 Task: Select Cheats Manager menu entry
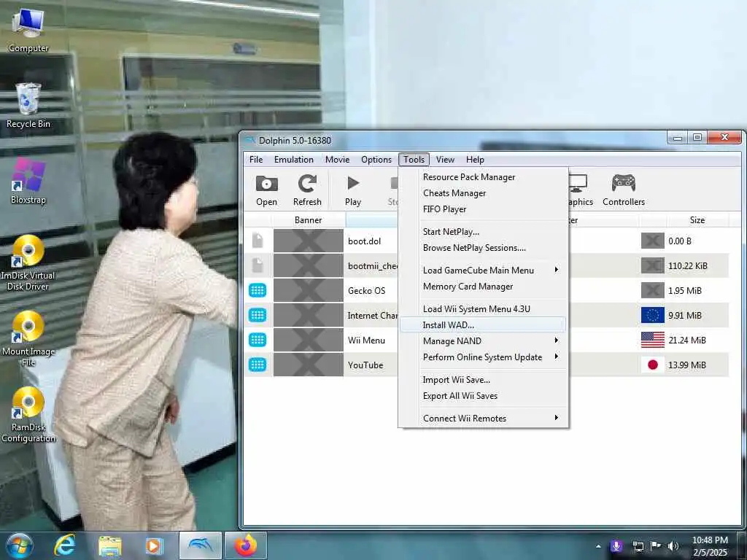[x=483, y=192]
